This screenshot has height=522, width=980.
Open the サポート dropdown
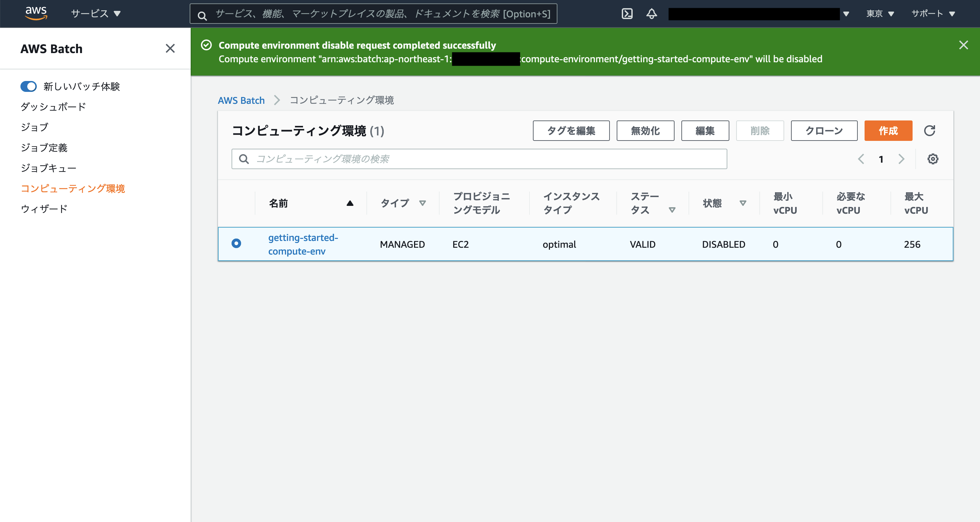click(933, 14)
